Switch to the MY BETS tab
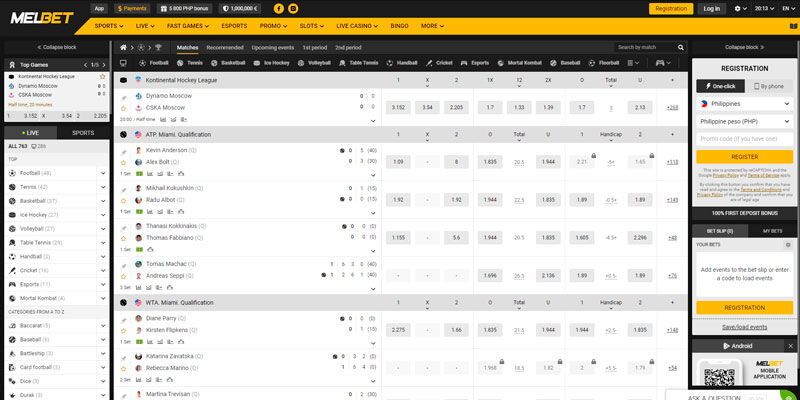 point(772,231)
